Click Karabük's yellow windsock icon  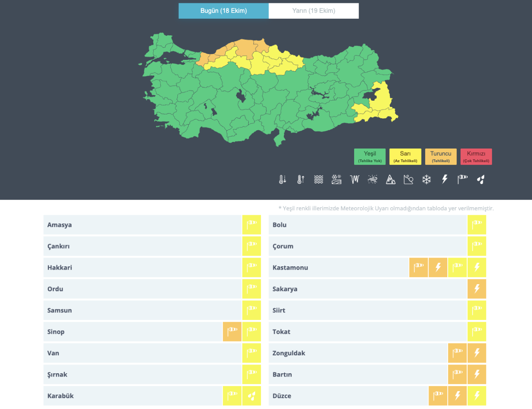[232, 396]
